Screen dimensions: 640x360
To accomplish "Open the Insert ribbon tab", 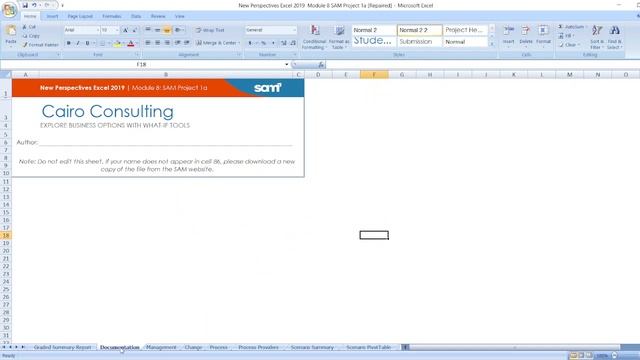I will click(52, 16).
